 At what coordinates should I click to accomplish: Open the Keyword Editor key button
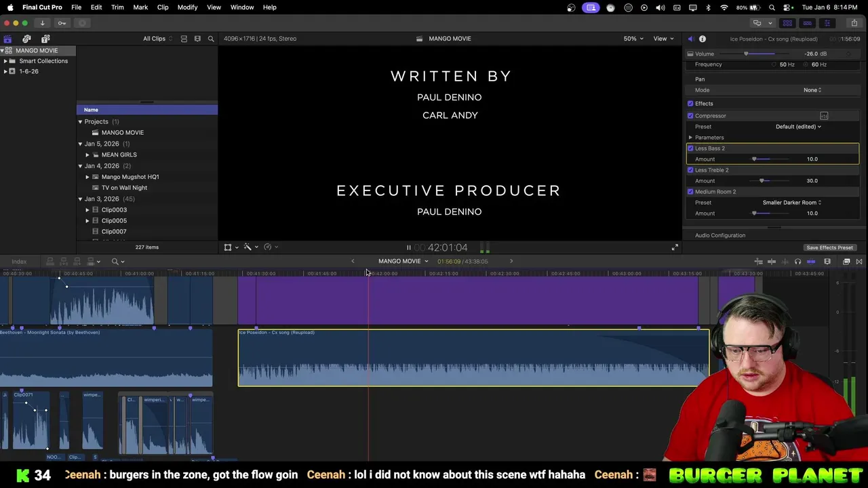62,23
